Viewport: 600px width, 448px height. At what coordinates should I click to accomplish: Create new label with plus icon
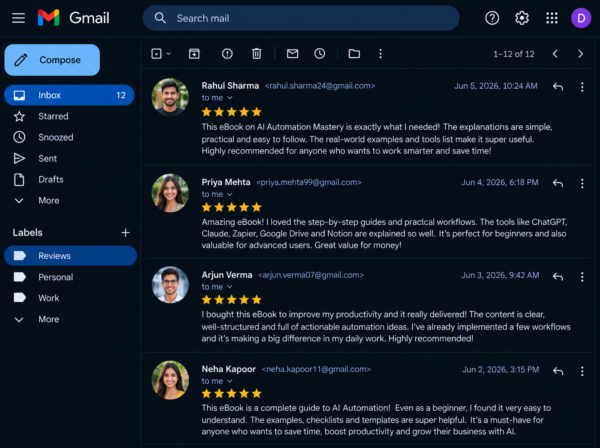(125, 232)
